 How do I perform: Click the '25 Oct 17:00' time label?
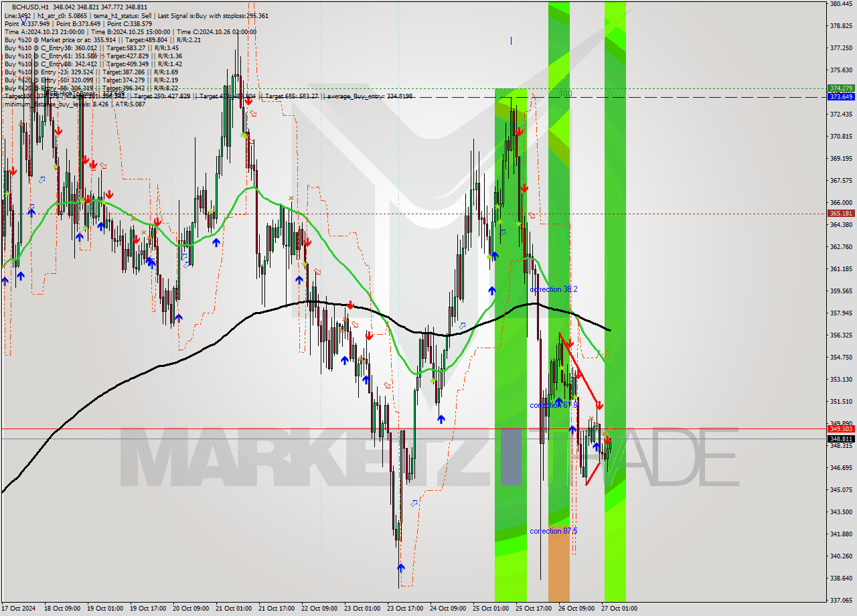tap(533, 609)
